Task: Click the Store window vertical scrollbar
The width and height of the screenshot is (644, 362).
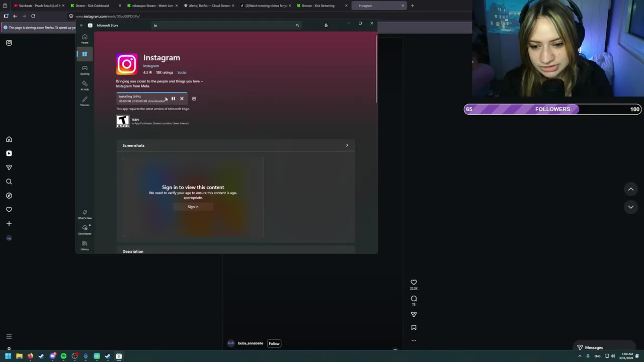Action: 376,69
